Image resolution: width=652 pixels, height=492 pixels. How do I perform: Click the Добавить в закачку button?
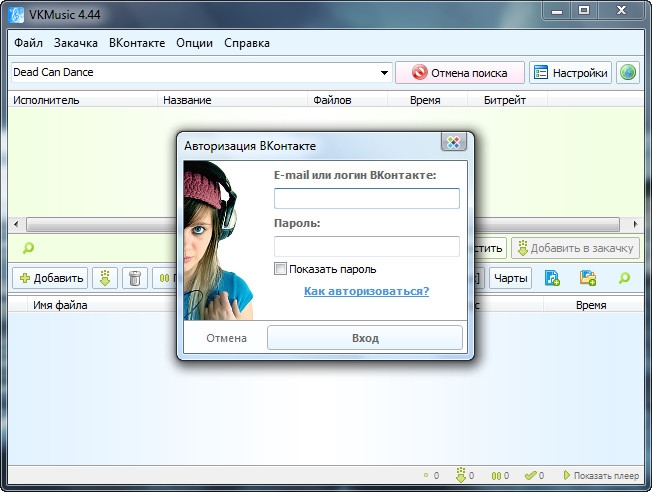coord(575,248)
